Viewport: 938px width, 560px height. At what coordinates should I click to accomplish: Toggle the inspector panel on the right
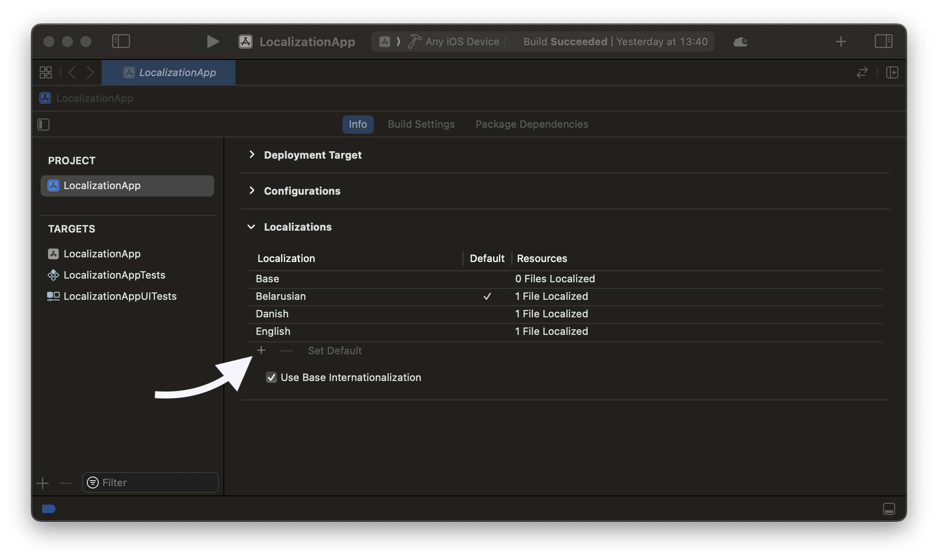click(x=884, y=42)
